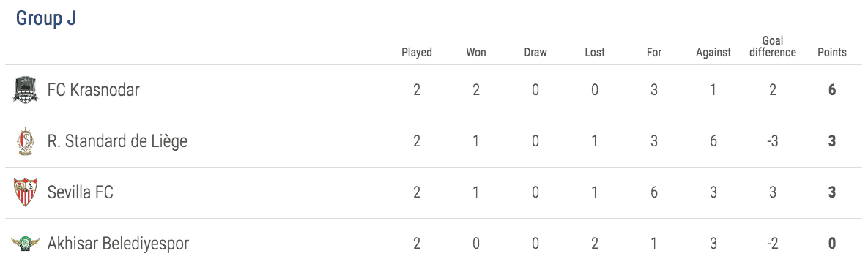
Task: Open the R. Standard de Liège team link
Action: coord(117,141)
